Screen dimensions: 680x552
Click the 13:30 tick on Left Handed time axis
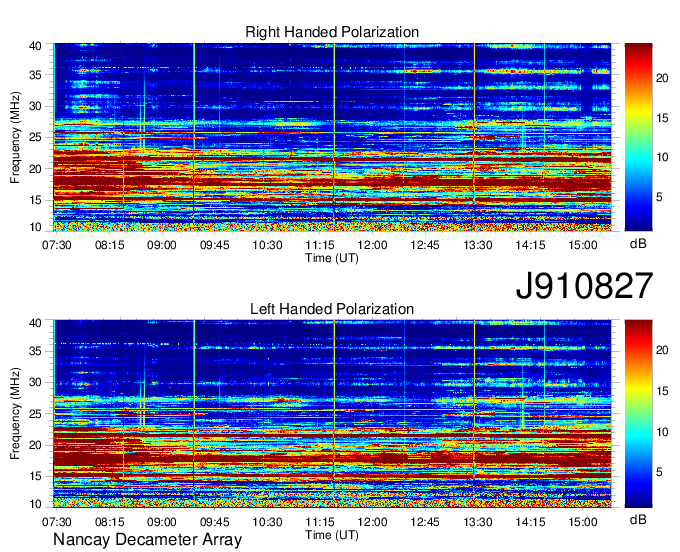point(477,522)
